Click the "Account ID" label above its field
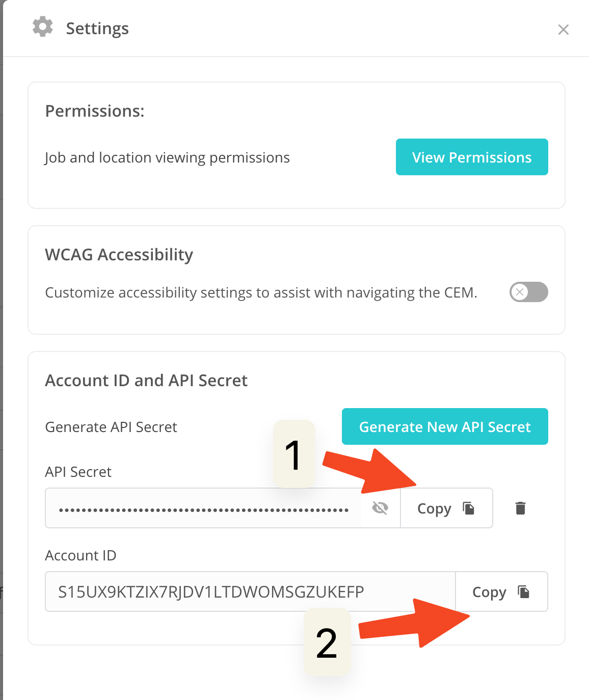Screen dimensions: 589x700 click(81, 555)
